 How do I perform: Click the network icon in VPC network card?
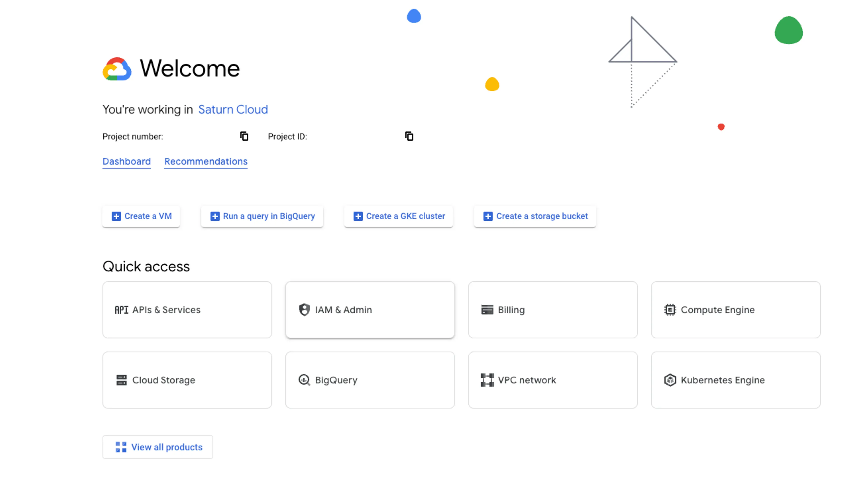[487, 380]
